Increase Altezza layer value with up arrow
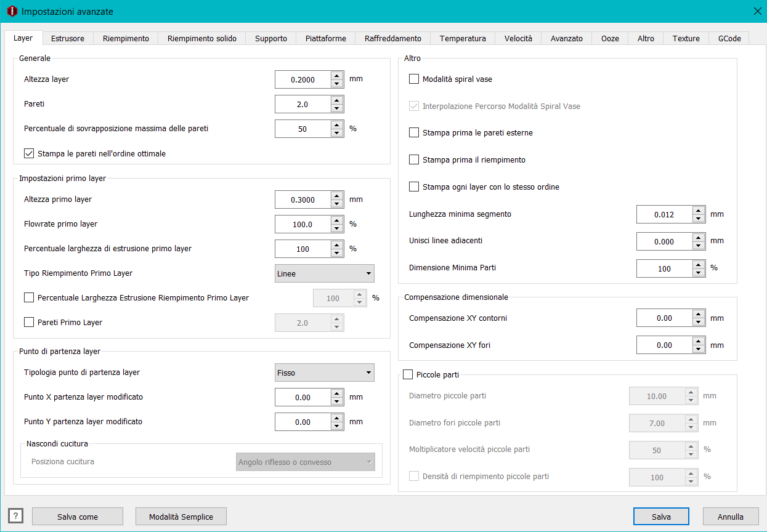Screen dimensions: 767x532 [336, 75]
